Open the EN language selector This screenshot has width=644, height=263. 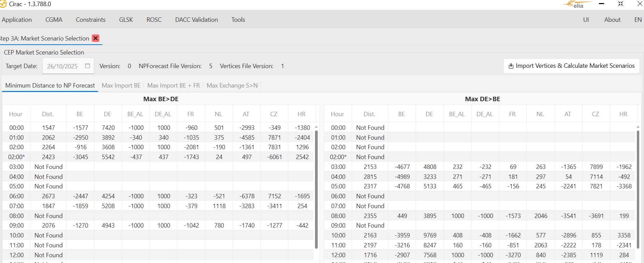pos(638,20)
